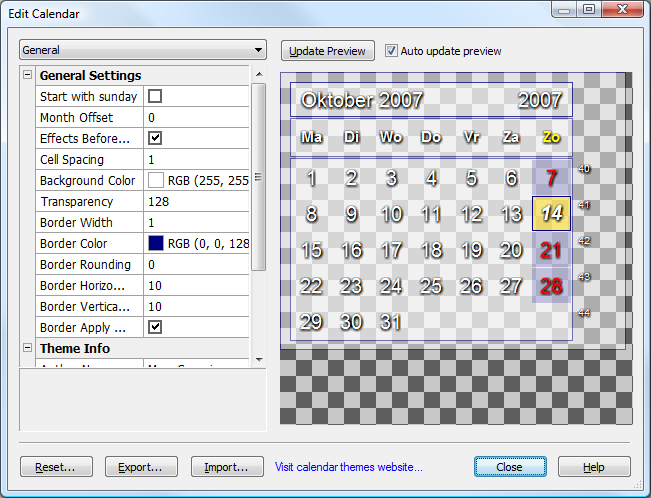Close the Edit Calendar window with X
Image resolution: width=651 pixels, height=498 pixels.
pos(622,9)
